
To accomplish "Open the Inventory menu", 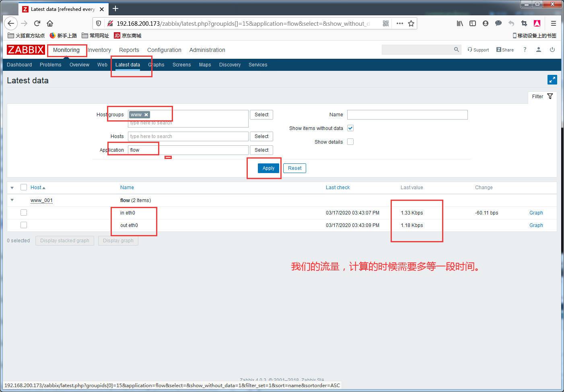I will 99,50.
